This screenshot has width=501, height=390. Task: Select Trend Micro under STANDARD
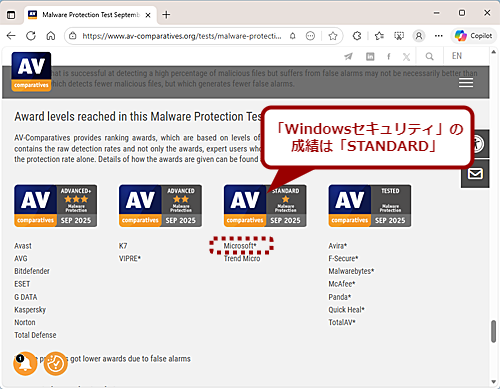tap(242, 259)
